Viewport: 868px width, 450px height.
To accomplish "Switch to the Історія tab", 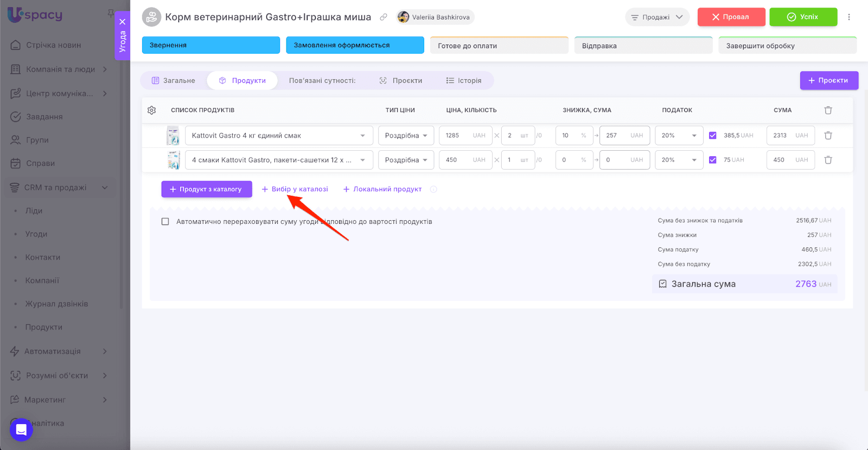I will [x=464, y=80].
